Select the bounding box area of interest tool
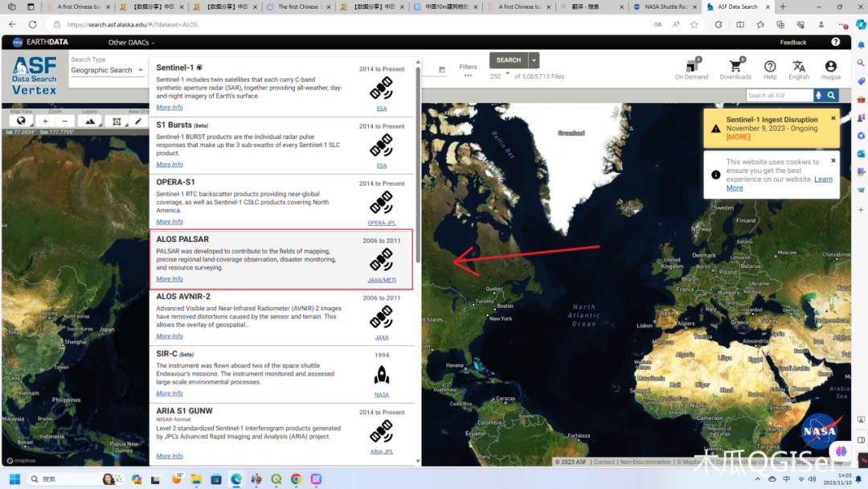The image size is (868, 489). (x=117, y=121)
